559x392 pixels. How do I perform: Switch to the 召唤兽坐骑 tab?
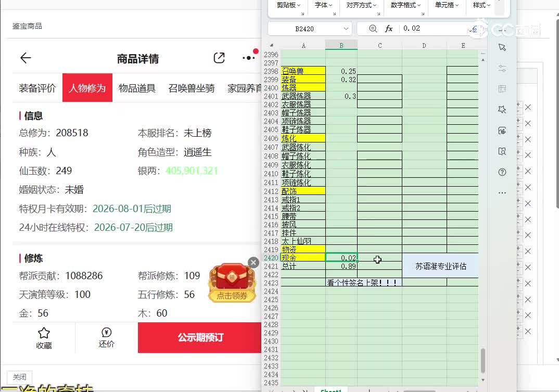point(192,88)
